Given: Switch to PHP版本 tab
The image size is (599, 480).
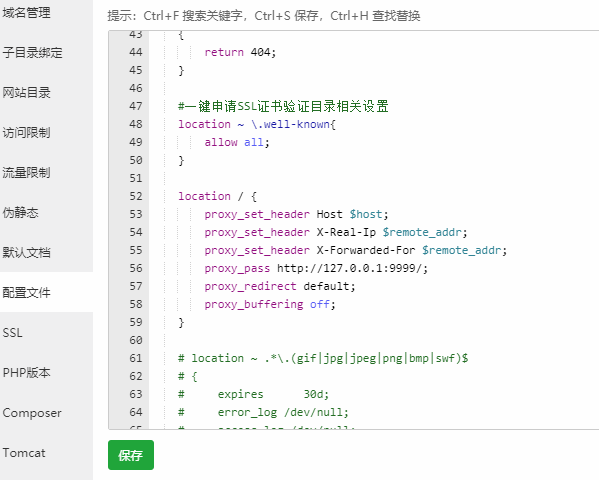Looking at the screenshot, I should tap(26, 372).
